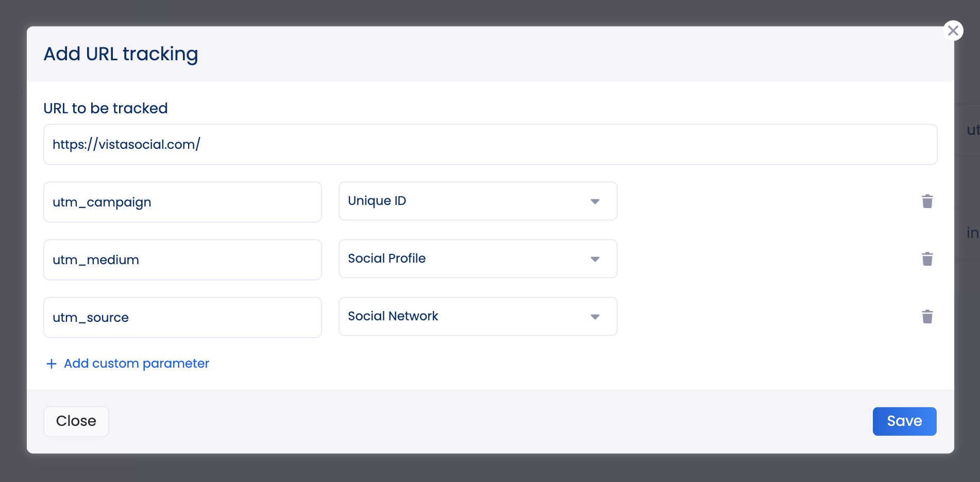Select the Social Profile value field
Image resolution: width=980 pixels, height=482 pixels.
pyautogui.click(x=386, y=259)
